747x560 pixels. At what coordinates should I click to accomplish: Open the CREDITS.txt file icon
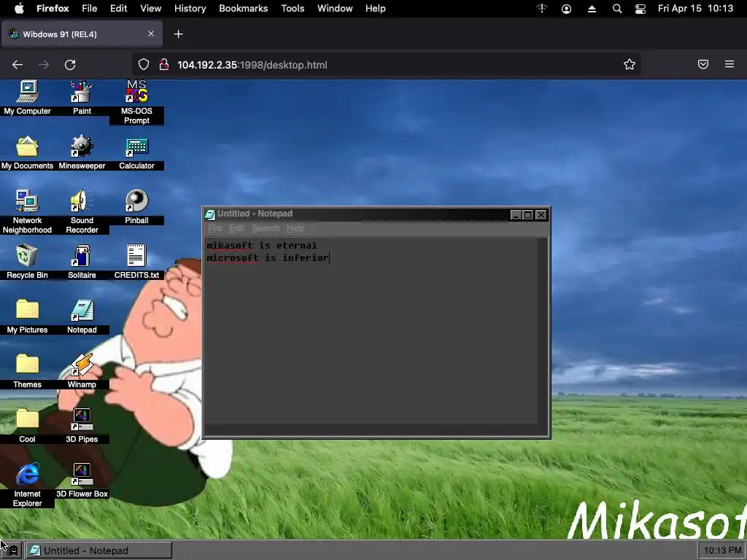coord(136,262)
